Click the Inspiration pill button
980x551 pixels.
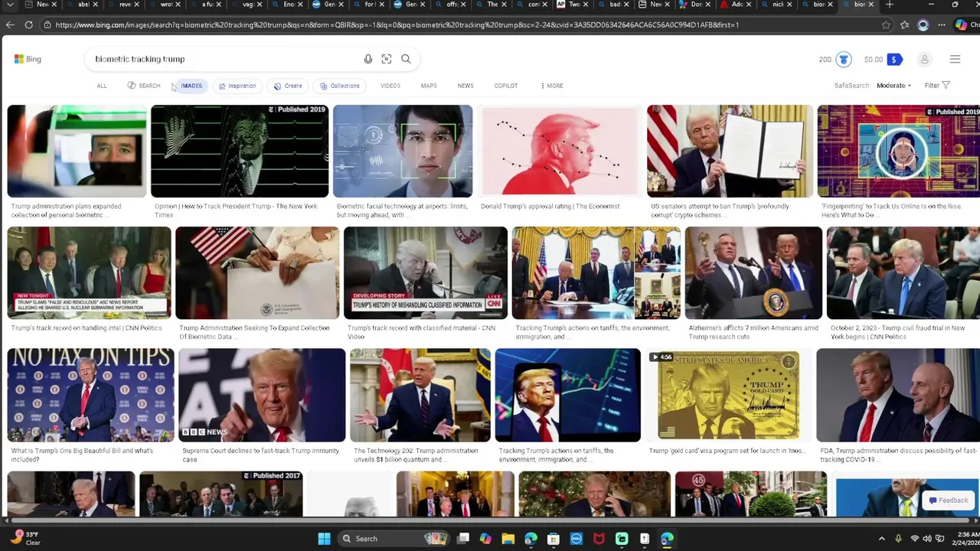pyautogui.click(x=237, y=86)
